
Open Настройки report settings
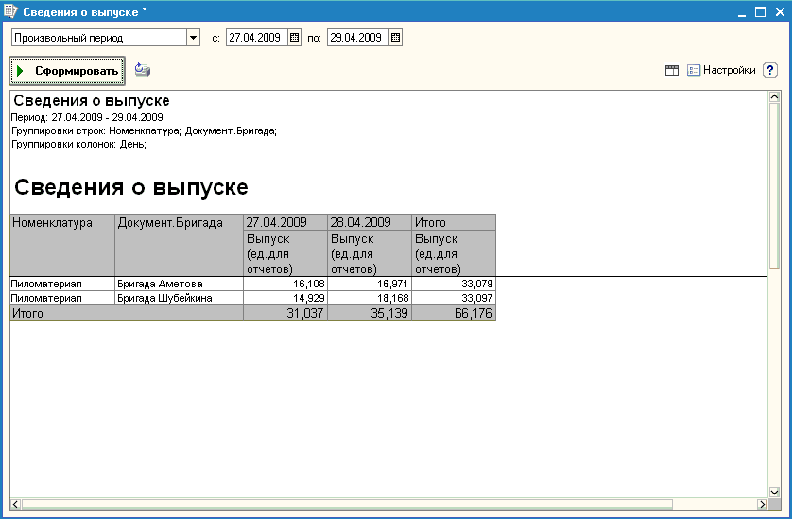pyautogui.click(x=721, y=70)
